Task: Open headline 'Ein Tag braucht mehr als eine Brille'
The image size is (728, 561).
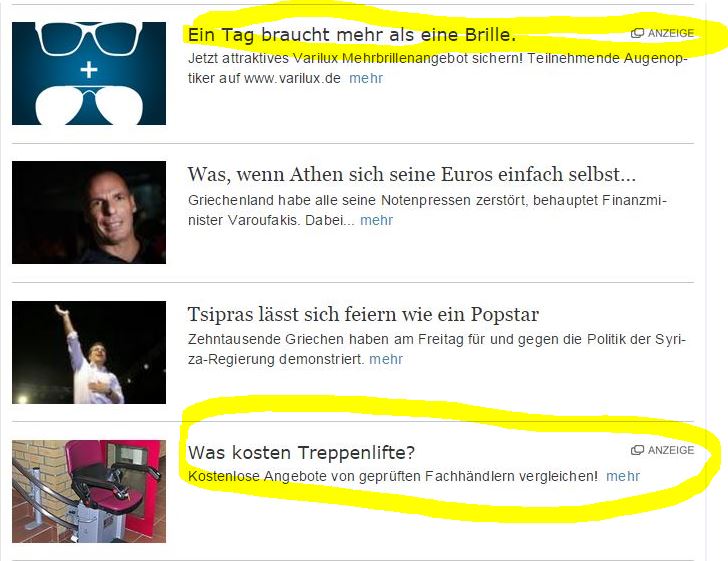Action: coord(351,35)
